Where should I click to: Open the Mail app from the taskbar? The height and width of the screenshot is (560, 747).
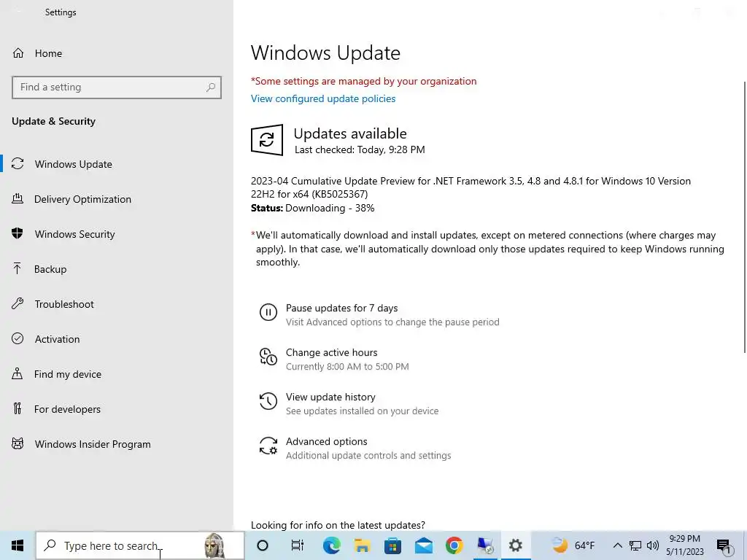pos(424,545)
